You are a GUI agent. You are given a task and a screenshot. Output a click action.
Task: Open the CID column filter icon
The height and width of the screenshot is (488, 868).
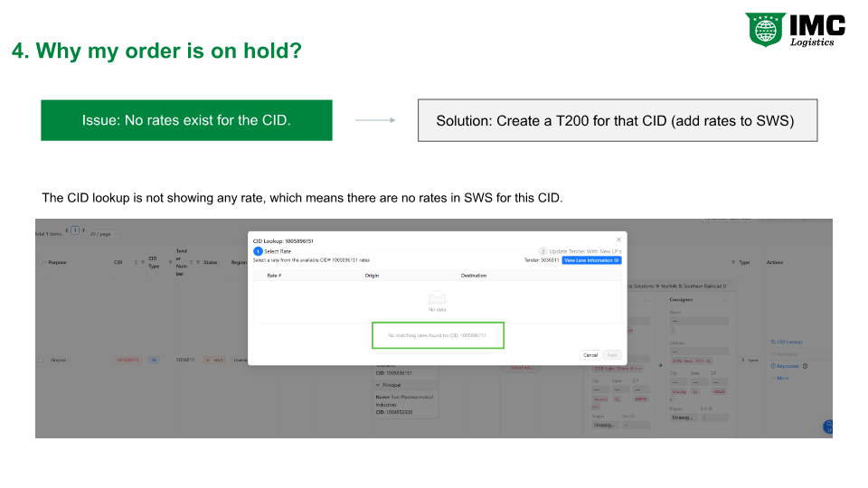[x=143, y=262]
